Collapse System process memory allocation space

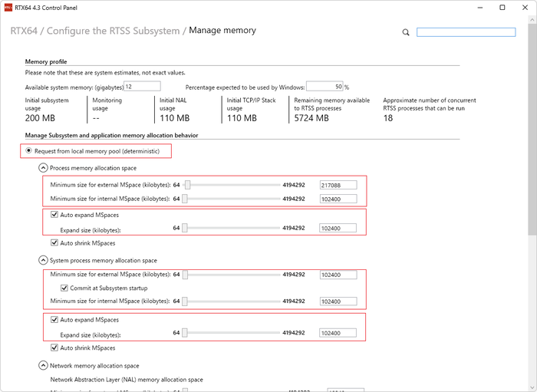click(x=43, y=260)
